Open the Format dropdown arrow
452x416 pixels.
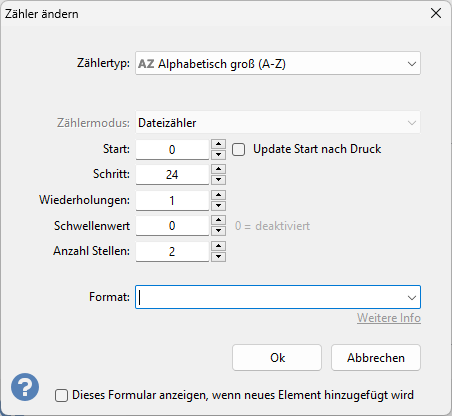tap(412, 297)
